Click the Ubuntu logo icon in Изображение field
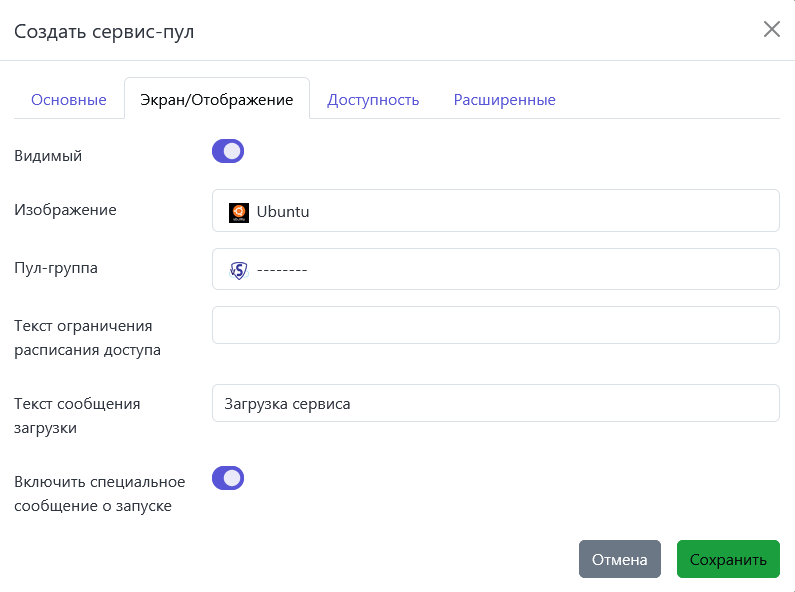The width and height of the screenshot is (795, 592). tap(239, 211)
